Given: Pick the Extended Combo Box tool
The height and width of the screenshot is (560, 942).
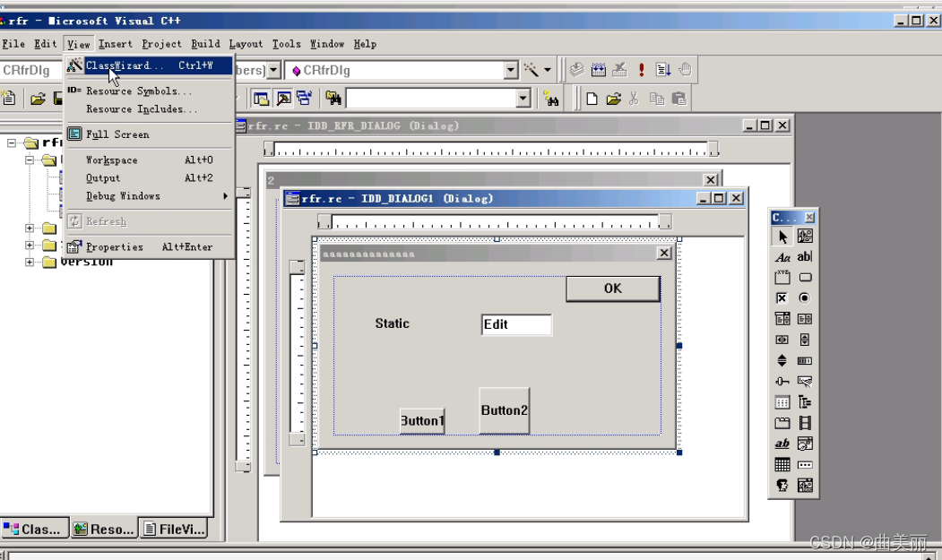Looking at the screenshot, I should [805, 485].
